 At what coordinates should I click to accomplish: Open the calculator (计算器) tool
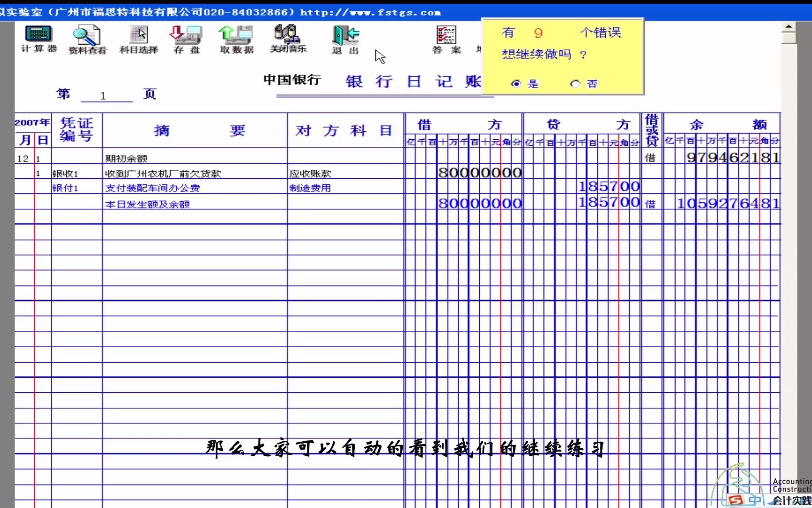click(39, 39)
